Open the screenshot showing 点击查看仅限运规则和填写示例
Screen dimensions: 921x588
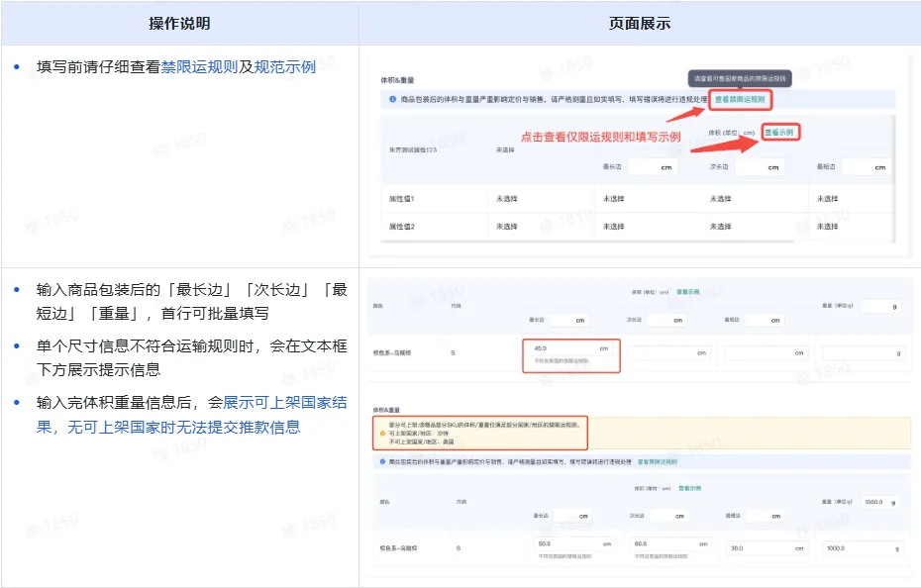[639, 156]
